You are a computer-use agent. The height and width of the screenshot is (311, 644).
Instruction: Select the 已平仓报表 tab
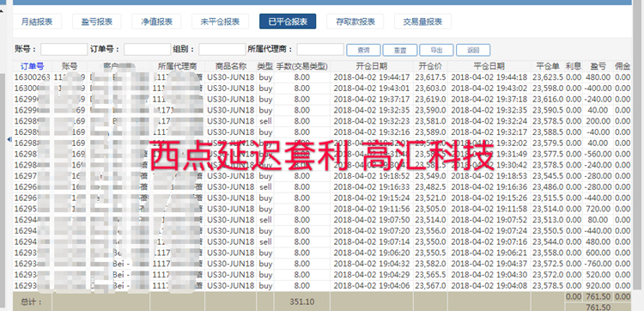[x=288, y=21]
